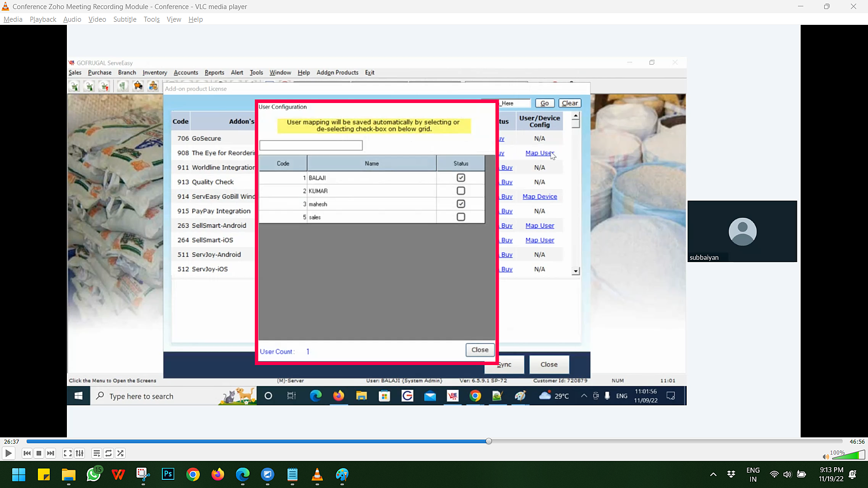The width and height of the screenshot is (868, 488).
Task: Click the KUMAR status checkbox
Action: coord(461,191)
